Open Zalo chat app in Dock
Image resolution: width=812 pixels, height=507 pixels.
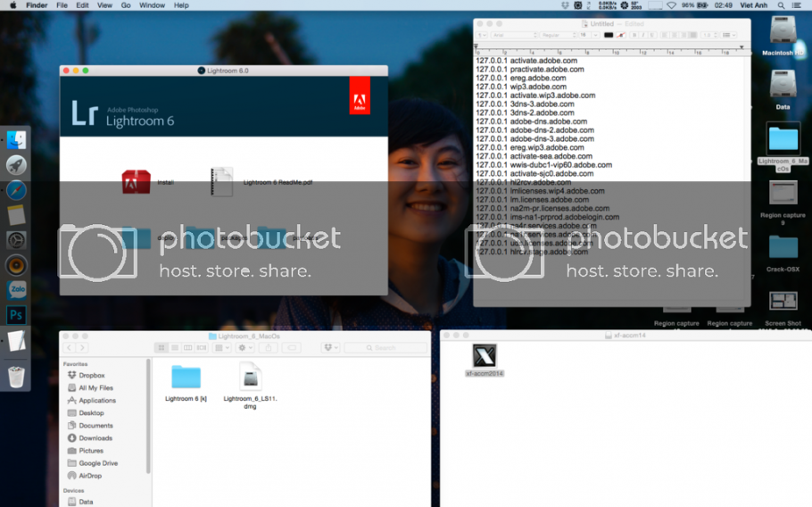click(x=17, y=290)
